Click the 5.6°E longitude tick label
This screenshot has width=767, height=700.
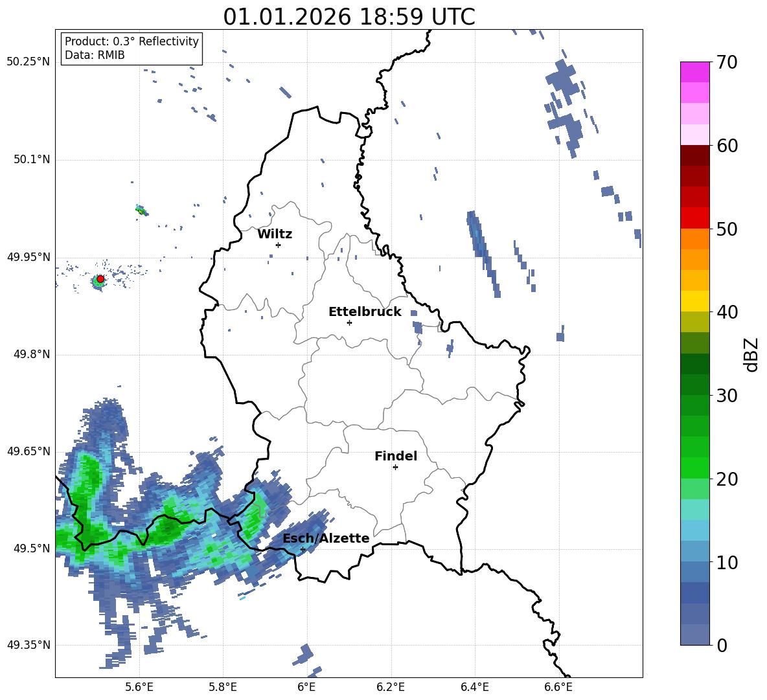click(139, 688)
